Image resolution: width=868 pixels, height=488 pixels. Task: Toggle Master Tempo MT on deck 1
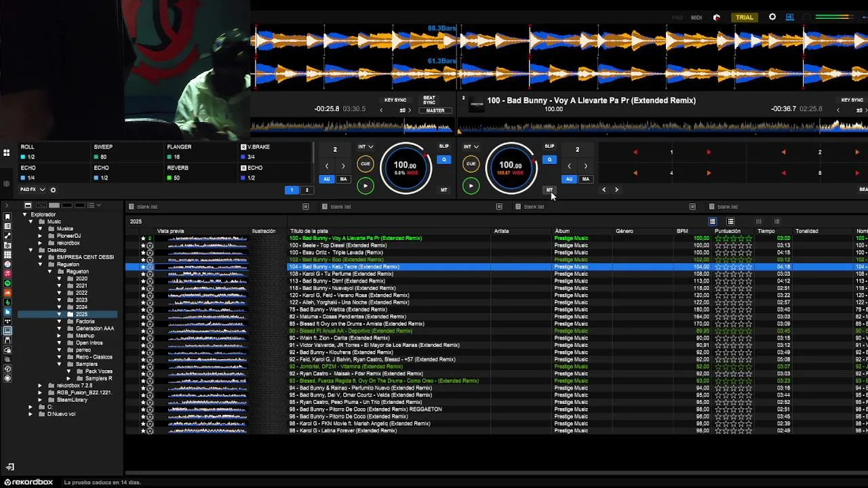443,190
